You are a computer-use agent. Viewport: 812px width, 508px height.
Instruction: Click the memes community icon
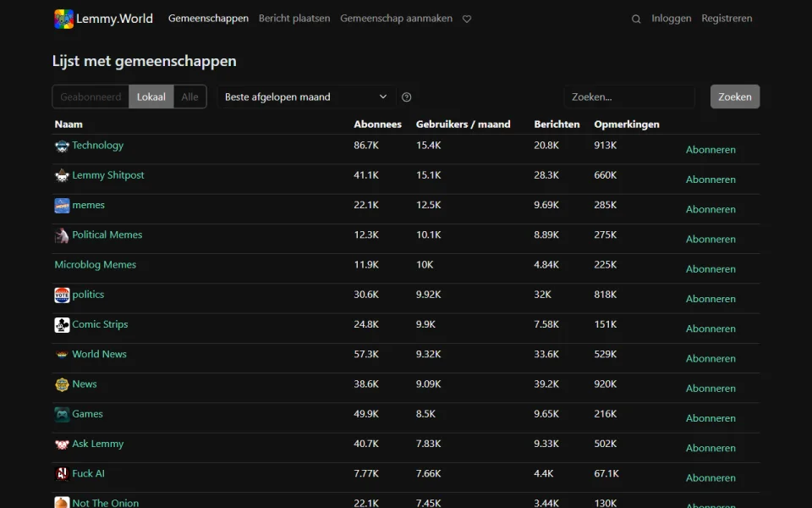pos(62,206)
